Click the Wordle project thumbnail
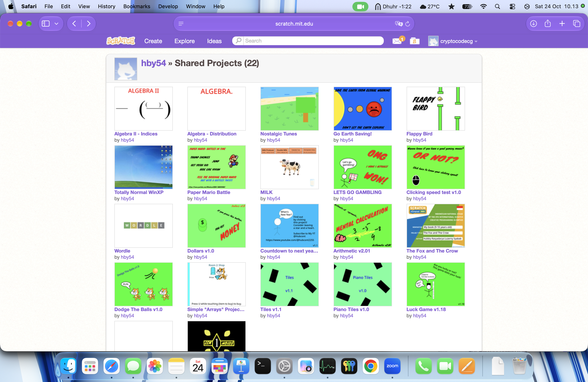This screenshot has width=588, height=382. 144,226
